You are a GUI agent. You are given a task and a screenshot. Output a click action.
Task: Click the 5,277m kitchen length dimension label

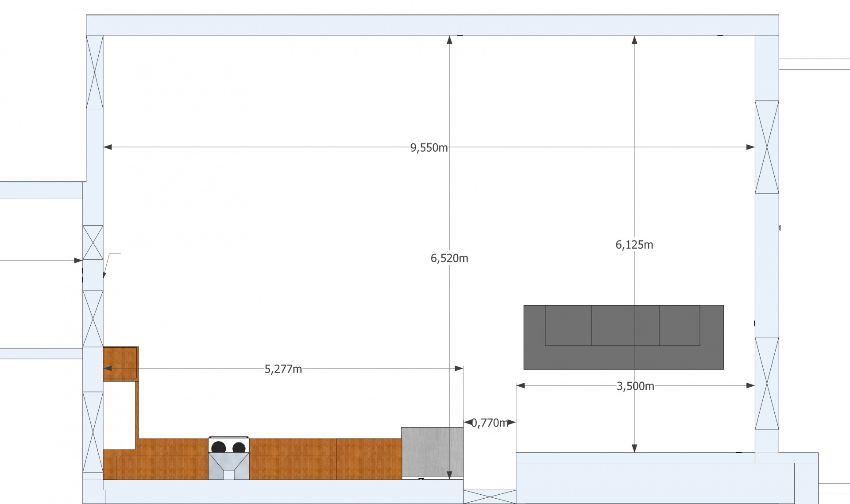click(x=283, y=369)
